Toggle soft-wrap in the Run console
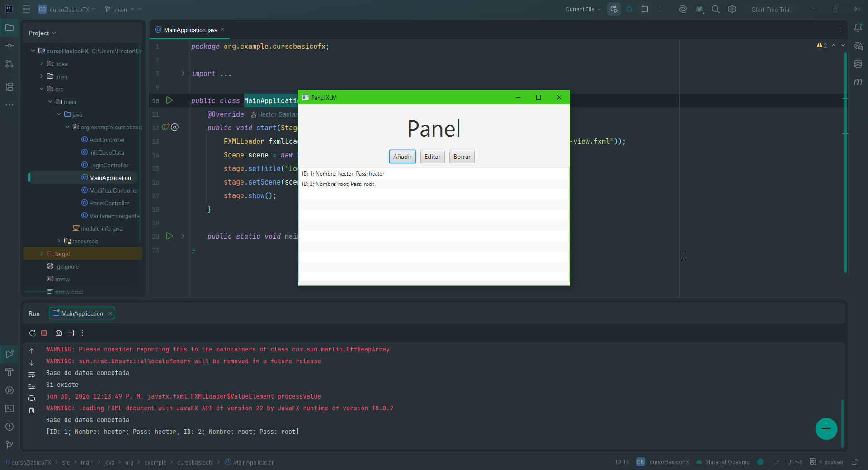This screenshot has height=470, width=868. click(x=32, y=375)
